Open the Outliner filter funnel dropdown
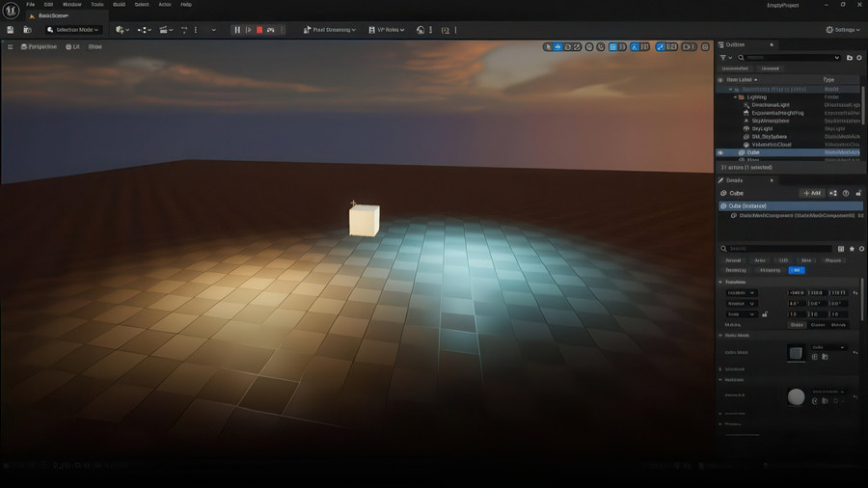Image resolution: width=868 pixels, height=488 pixels. coord(725,58)
